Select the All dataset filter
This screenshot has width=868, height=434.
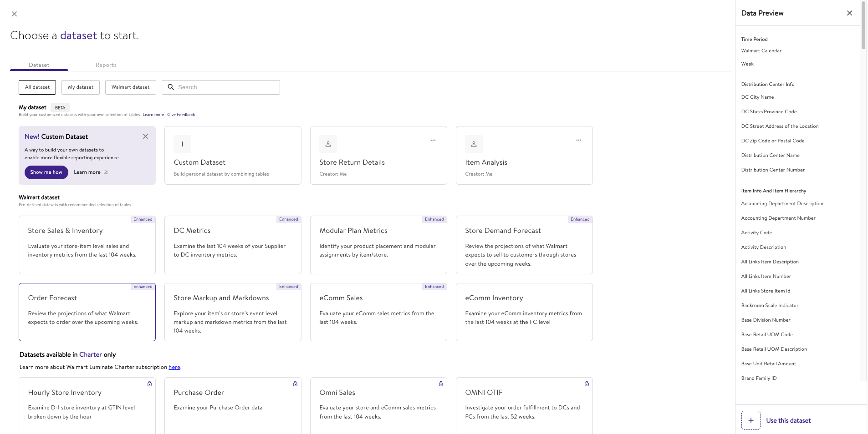click(x=37, y=87)
